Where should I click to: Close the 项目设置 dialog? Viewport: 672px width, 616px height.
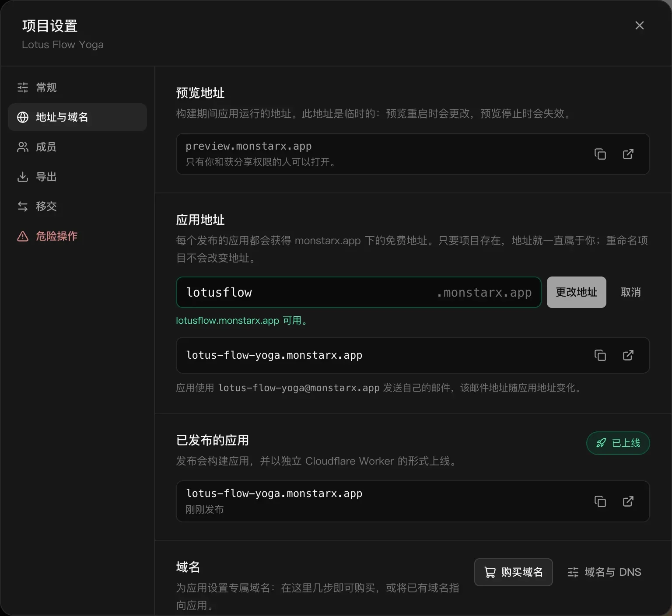pos(640,25)
